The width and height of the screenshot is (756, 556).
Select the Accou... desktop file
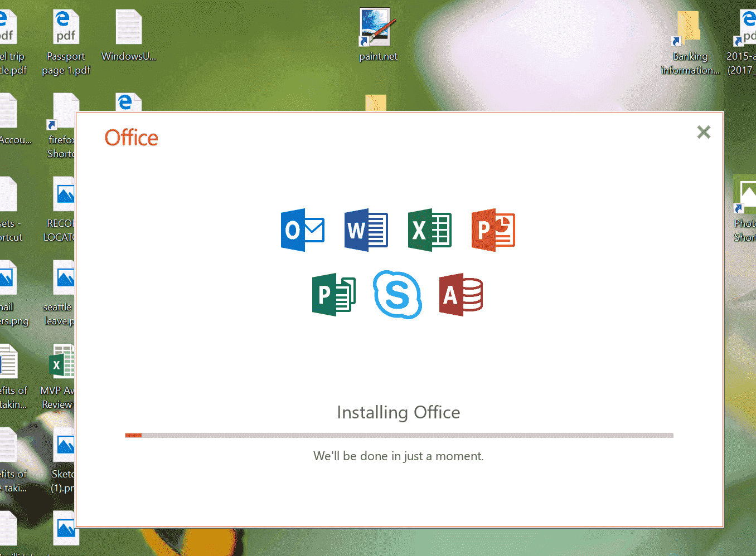pyautogui.click(x=15, y=119)
